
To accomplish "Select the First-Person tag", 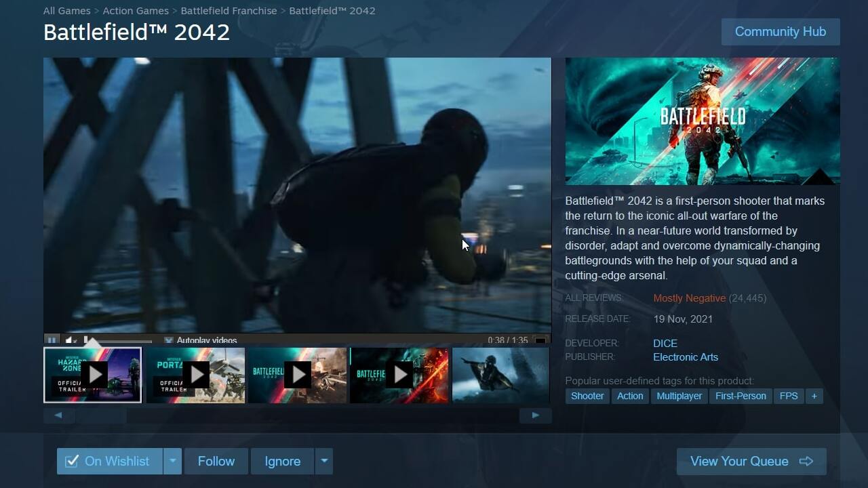I will (741, 396).
